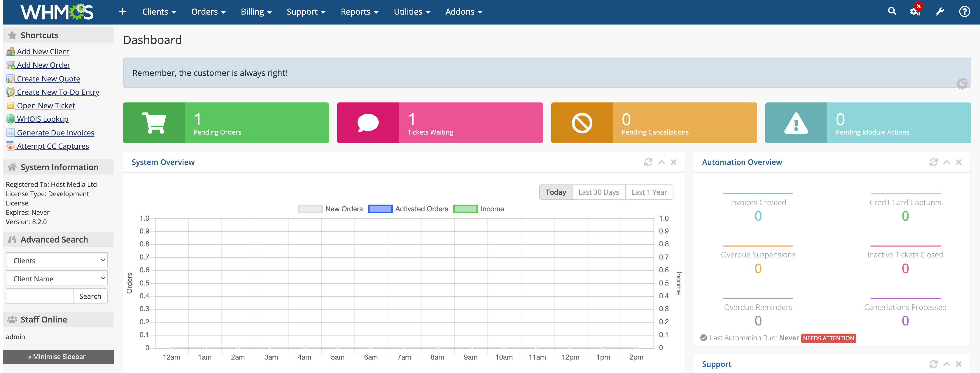Click the Pending Orders cart tile
The width and height of the screenshot is (980, 373).
(226, 123)
